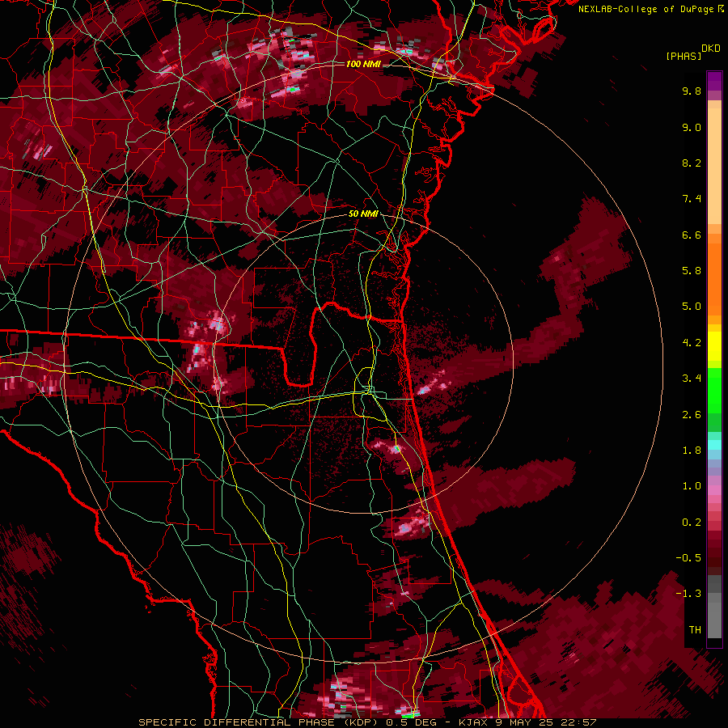The width and height of the screenshot is (728, 728).
Task: Click the 4.2 value on the color scale
Action: [x=692, y=343]
